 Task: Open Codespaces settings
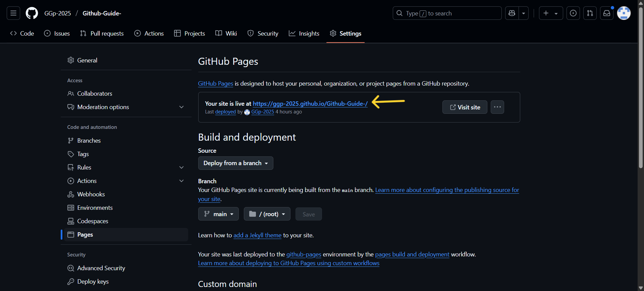pos(126,221)
